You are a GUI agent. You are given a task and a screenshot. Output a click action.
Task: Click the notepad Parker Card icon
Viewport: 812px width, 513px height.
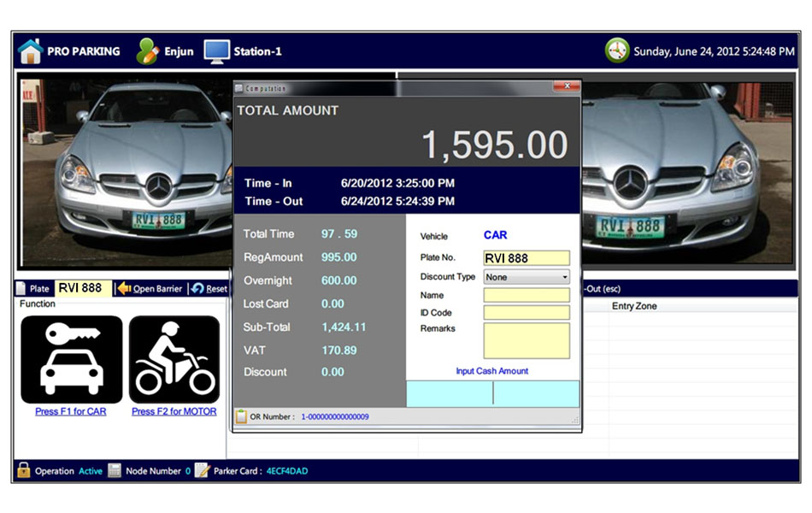[202, 470]
